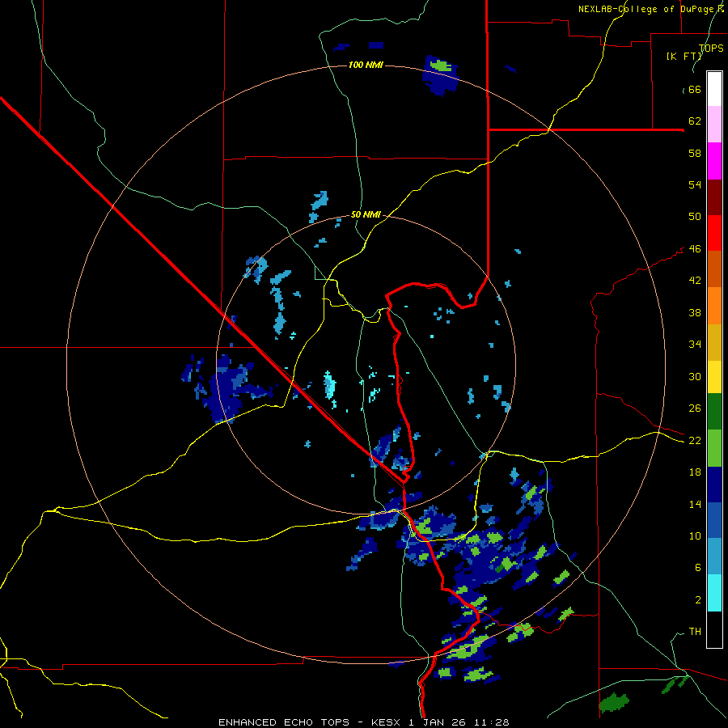
Task: Click the "100 NMI" range ring label
Action: pyautogui.click(x=366, y=65)
